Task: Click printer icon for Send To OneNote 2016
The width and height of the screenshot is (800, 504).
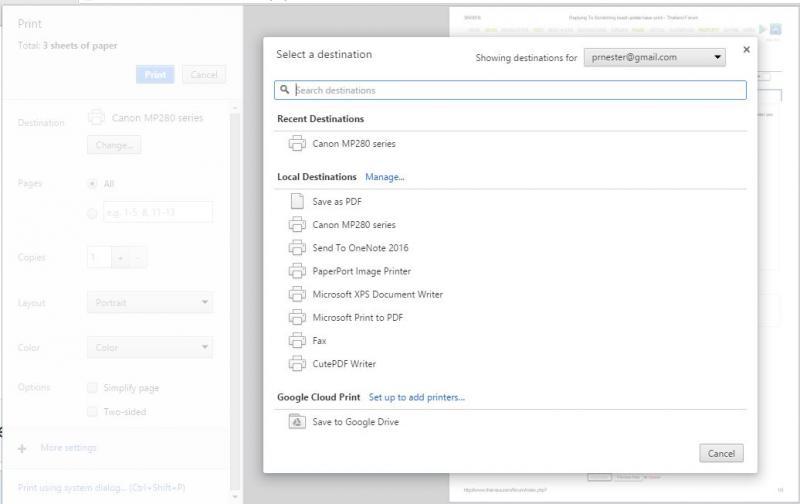Action: [x=297, y=247]
